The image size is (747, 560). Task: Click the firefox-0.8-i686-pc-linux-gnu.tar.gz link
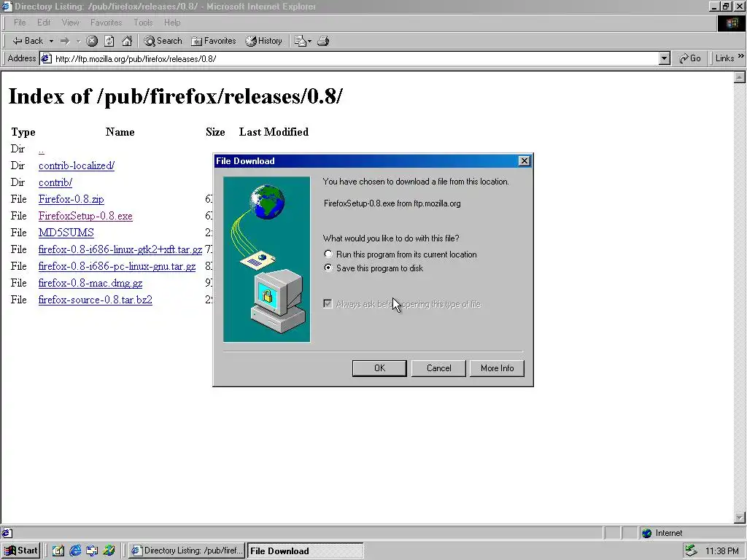coord(117,266)
